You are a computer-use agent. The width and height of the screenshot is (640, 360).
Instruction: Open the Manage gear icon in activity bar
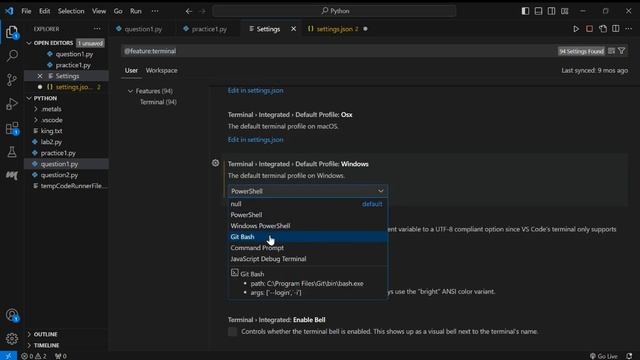[12, 338]
